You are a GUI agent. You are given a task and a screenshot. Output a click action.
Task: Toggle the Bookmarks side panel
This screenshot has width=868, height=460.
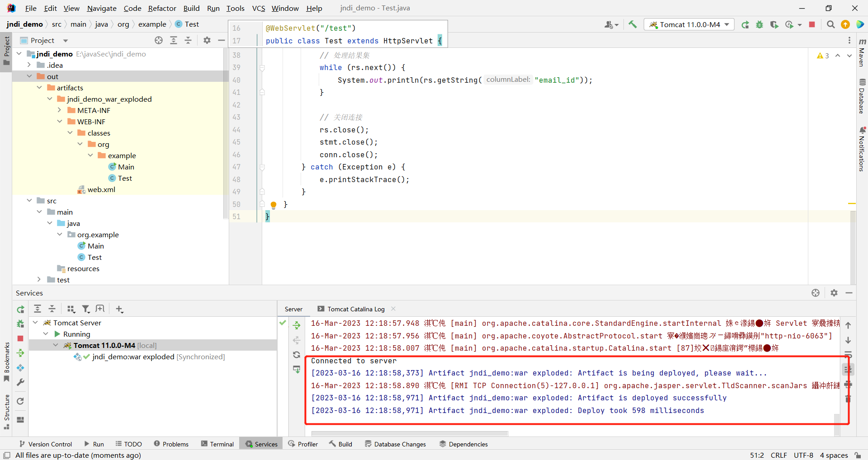coord(6,362)
